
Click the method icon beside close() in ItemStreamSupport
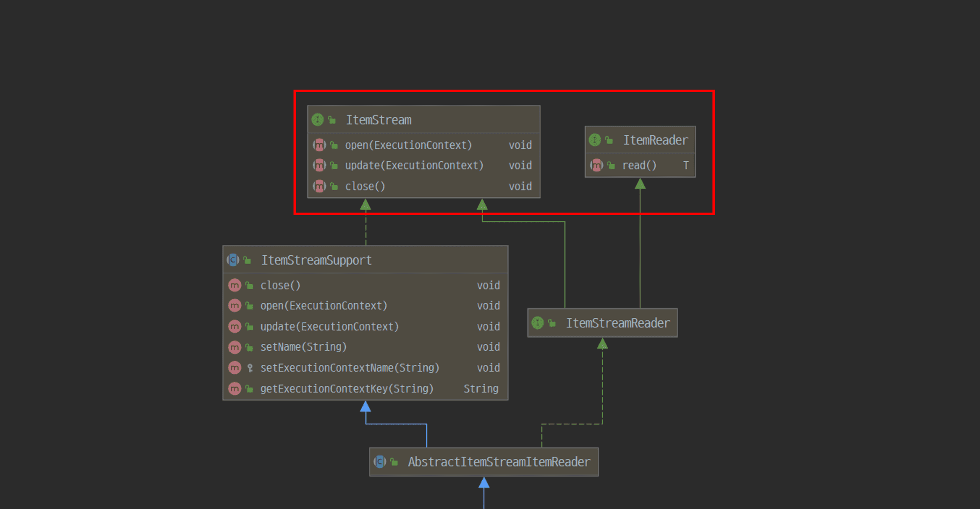[x=235, y=285]
